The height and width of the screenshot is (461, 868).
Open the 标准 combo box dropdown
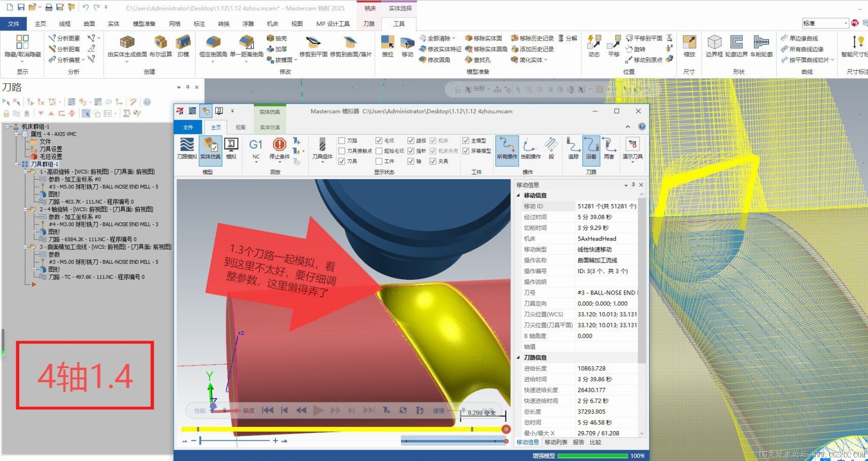846,23
